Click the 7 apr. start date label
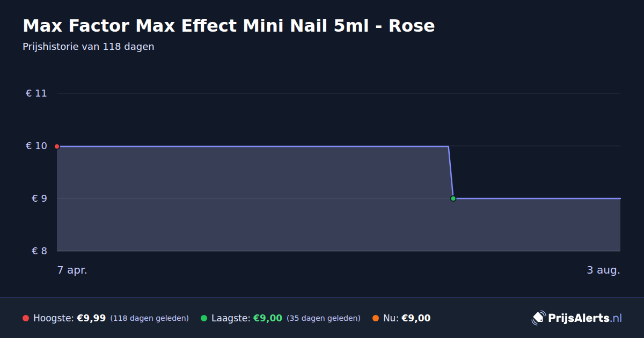 pyautogui.click(x=72, y=270)
